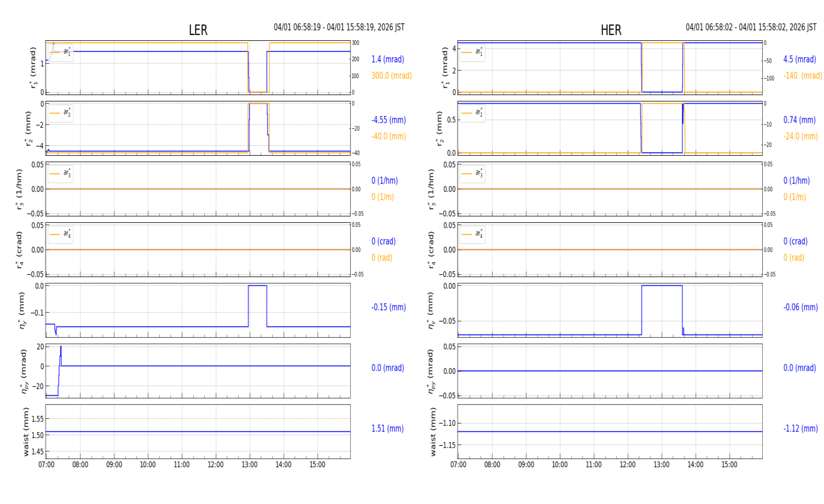Pick the HER value 0 (crad)

pos(795,242)
